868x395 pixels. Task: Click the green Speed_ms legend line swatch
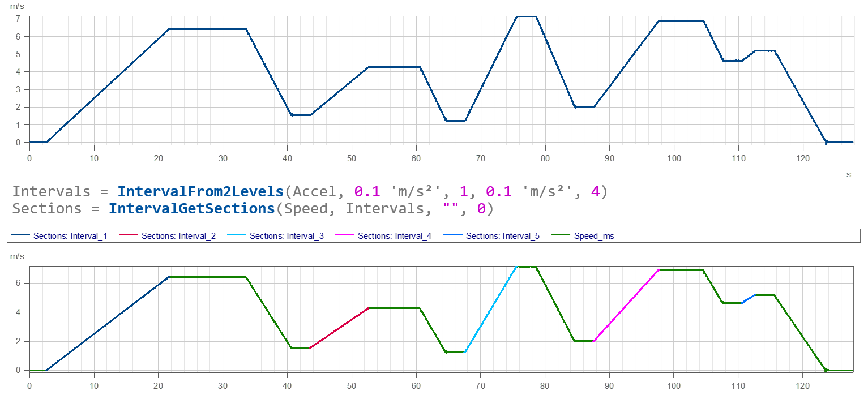coord(562,236)
